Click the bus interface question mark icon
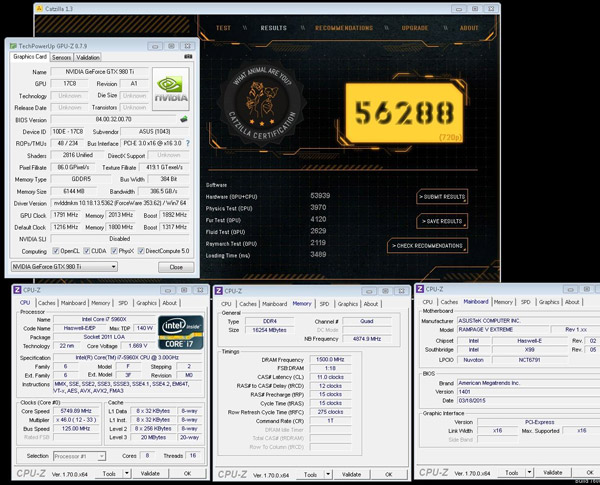600x485 pixels. click(188, 143)
